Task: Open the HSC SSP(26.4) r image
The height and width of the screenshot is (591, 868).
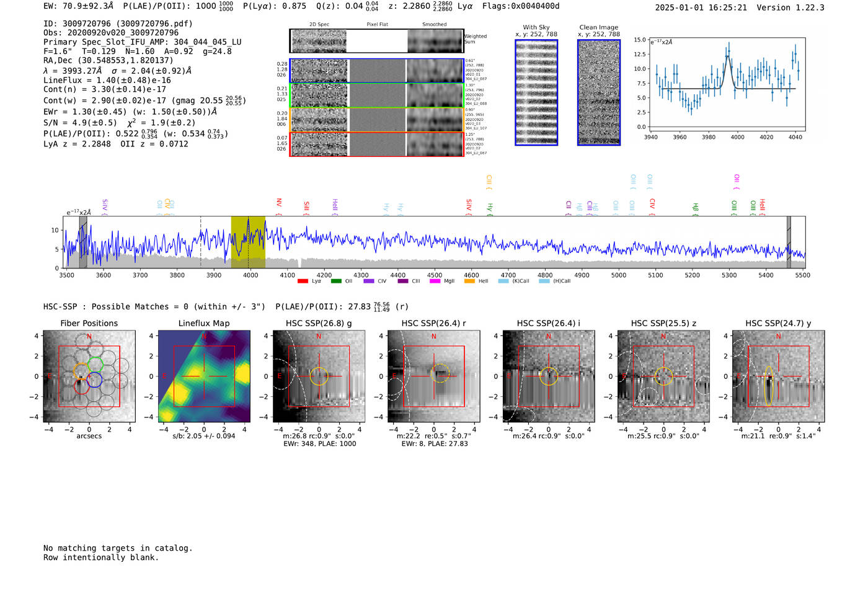Action: [x=433, y=376]
